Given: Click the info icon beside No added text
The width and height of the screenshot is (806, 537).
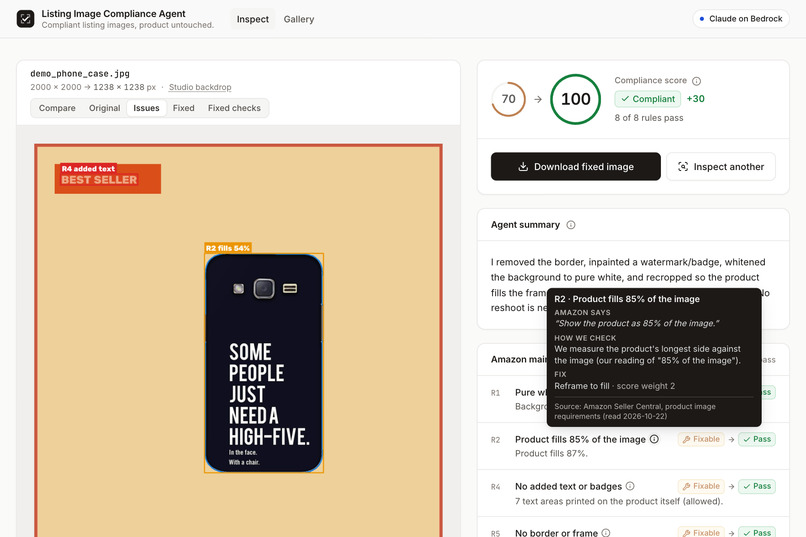Looking at the screenshot, I should 630,486.
